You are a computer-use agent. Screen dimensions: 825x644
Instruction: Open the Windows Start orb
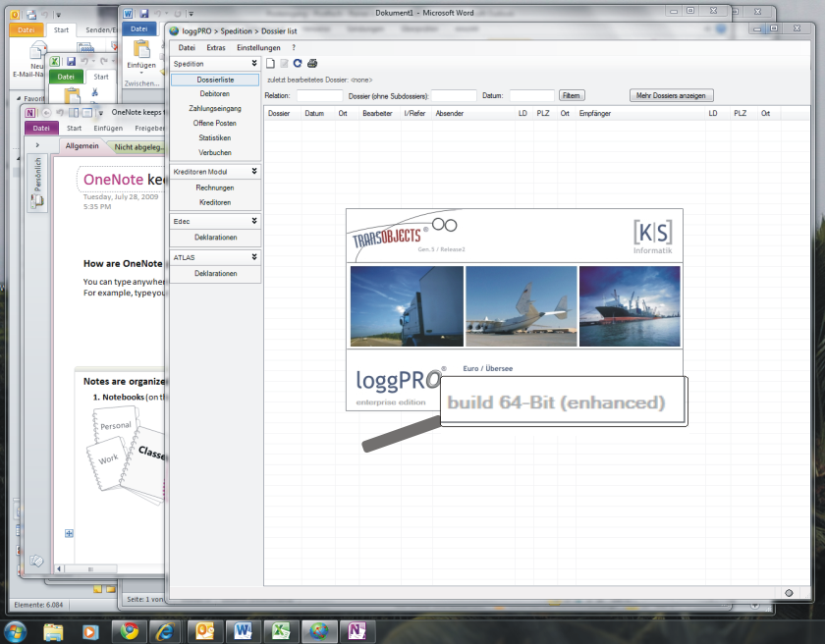pos(14,631)
